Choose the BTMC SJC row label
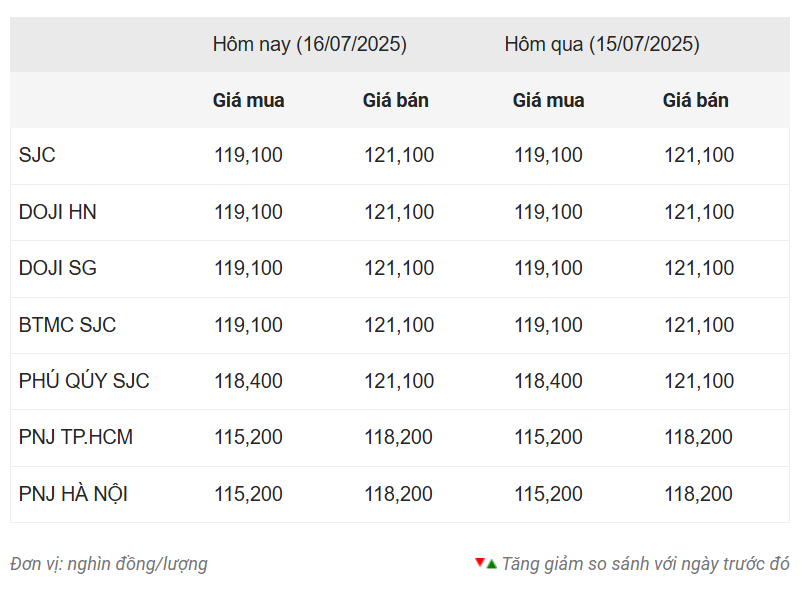The height and width of the screenshot is (595, 803). 67,325
